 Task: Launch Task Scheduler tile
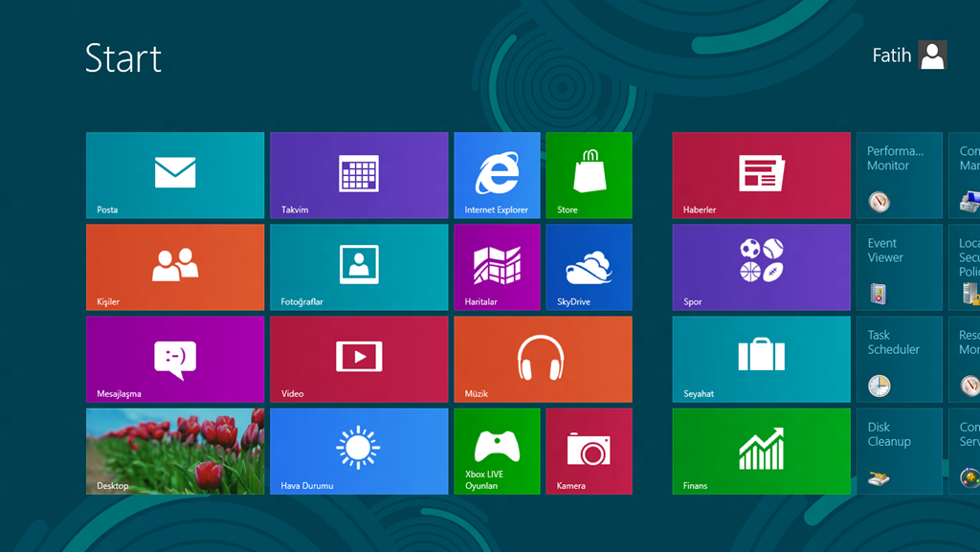(900, 359)
